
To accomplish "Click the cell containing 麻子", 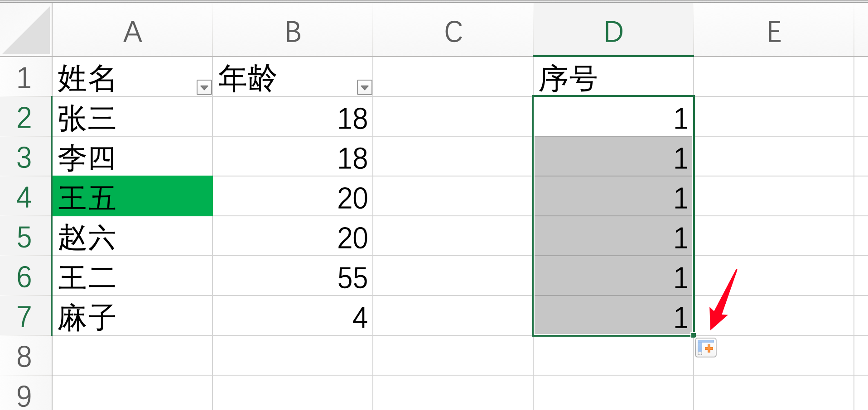I will point(132,316).
